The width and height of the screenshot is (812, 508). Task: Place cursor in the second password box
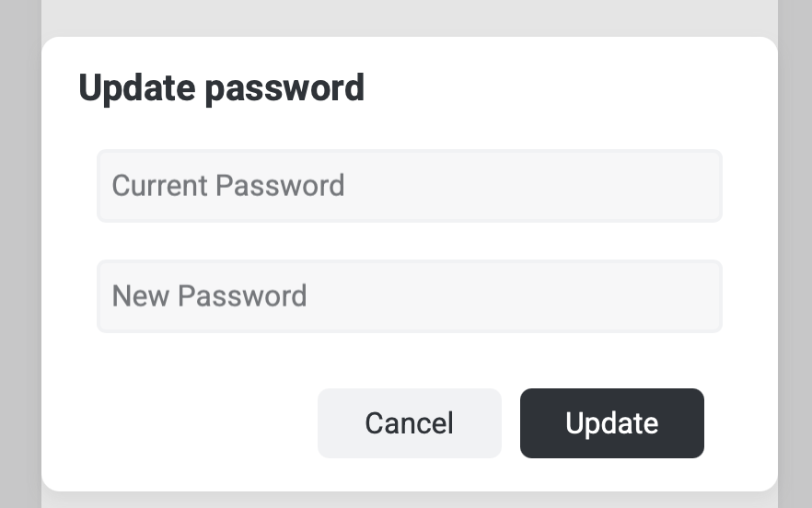pos(409,296)
